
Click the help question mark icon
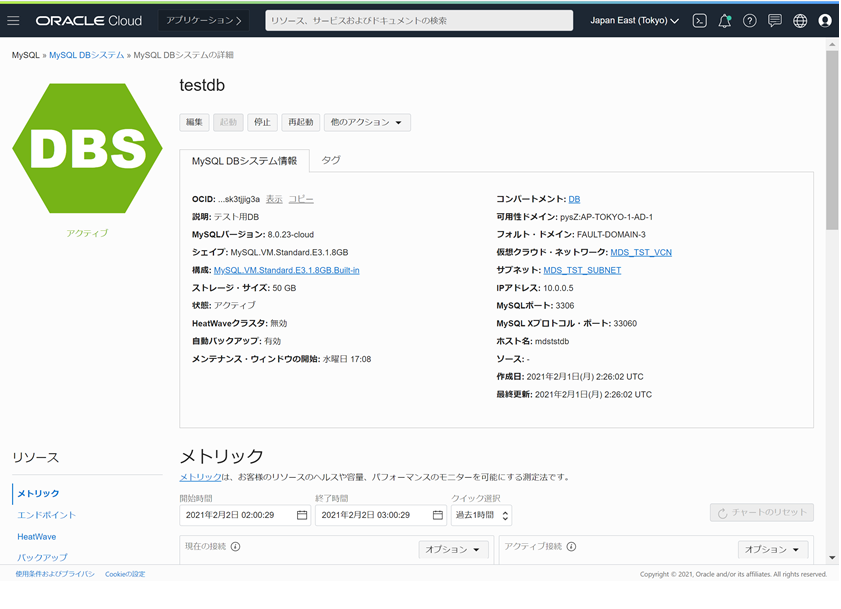750,20
